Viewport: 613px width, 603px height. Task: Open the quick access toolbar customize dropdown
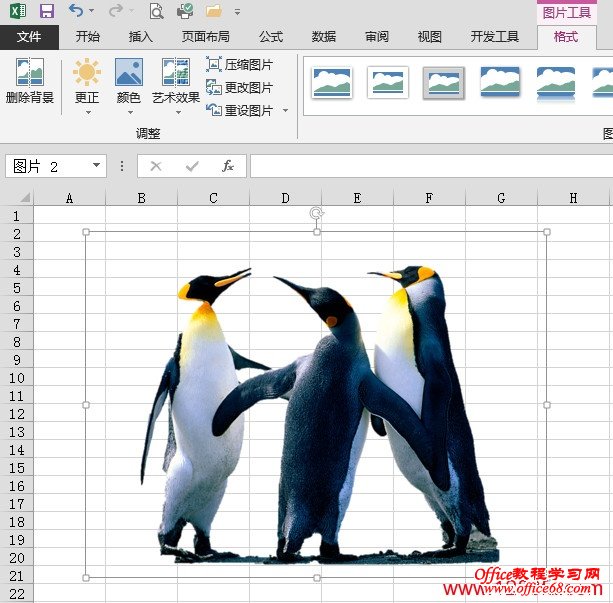click(237, 12)
